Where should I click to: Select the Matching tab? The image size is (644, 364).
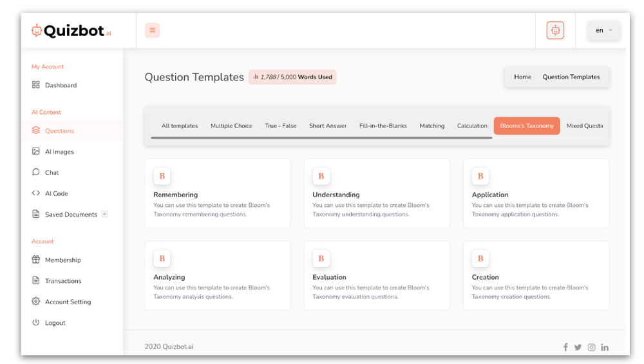431,126
